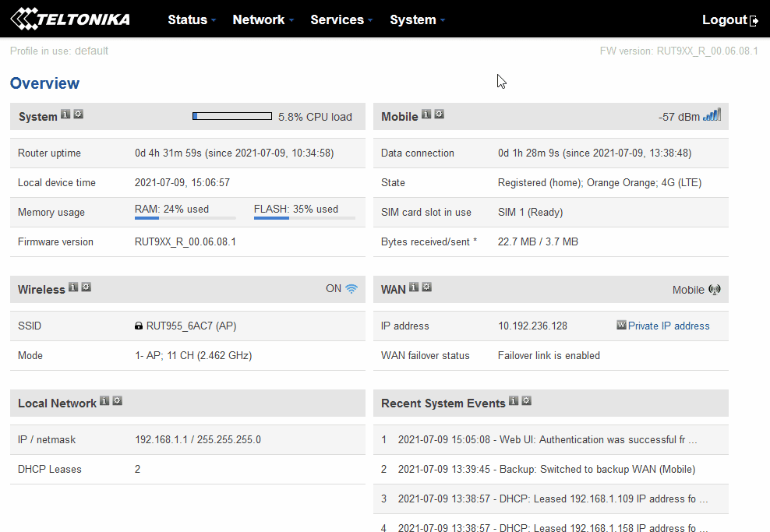Open the Wireless panel settings gear icon

[87, 287]
